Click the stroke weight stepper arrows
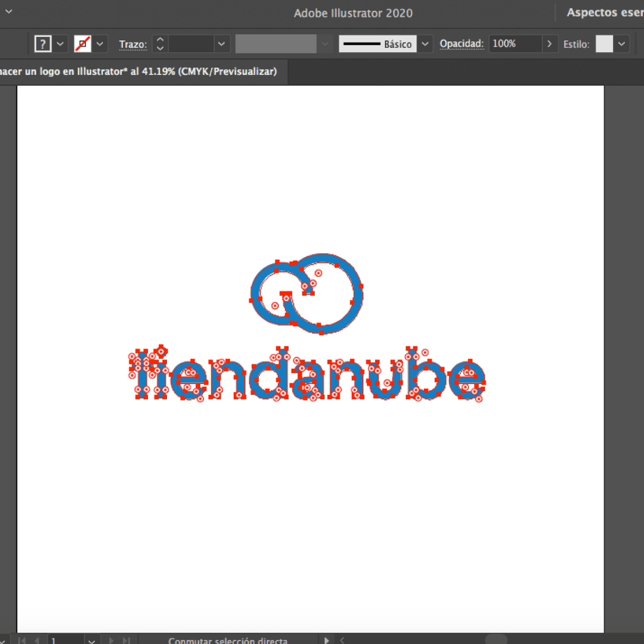The height and width of the screenshot is (644, 644). (x=160, y=44)
